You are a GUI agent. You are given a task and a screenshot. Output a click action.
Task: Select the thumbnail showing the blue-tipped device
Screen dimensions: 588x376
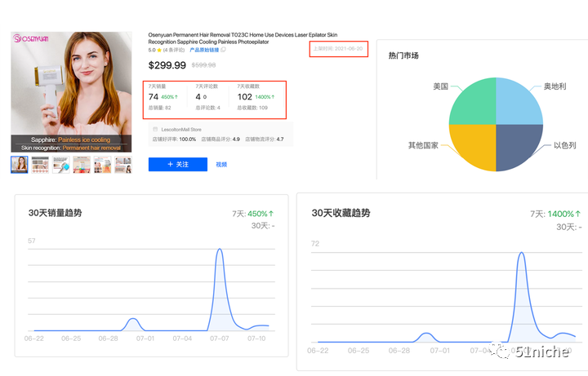point(60,165)
